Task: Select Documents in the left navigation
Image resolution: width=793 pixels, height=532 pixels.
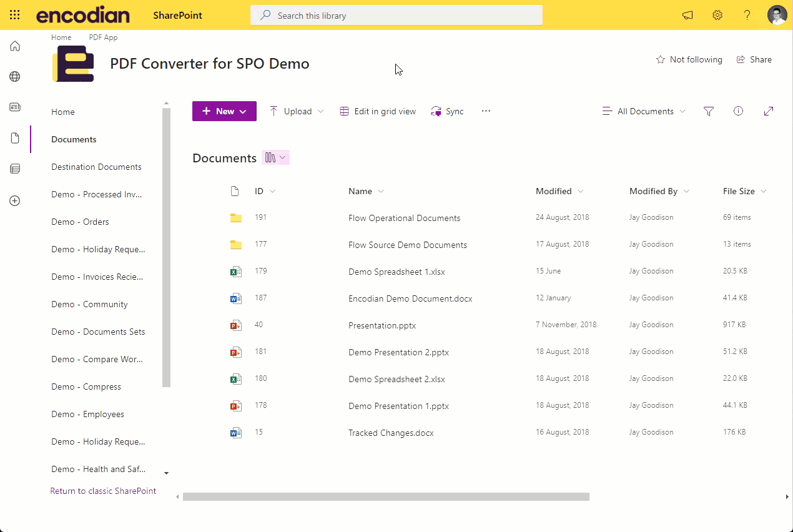Action: [x=74, y=139]
